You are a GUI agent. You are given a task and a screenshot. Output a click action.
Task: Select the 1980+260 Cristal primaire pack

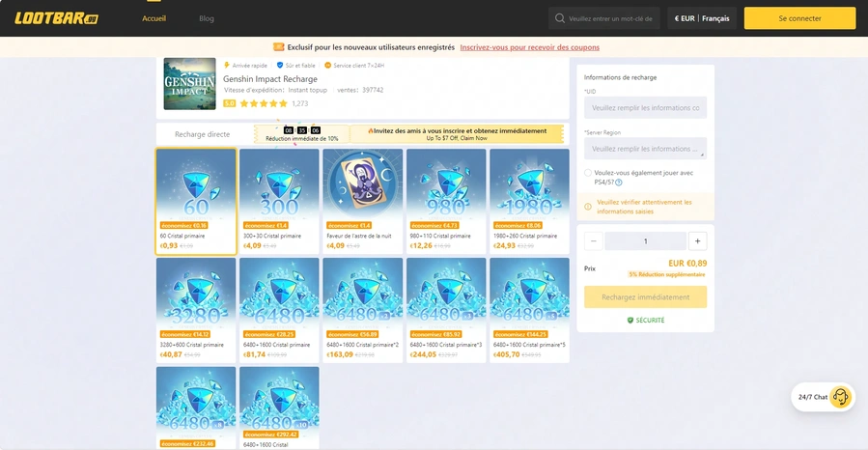[x=529, y=202]
